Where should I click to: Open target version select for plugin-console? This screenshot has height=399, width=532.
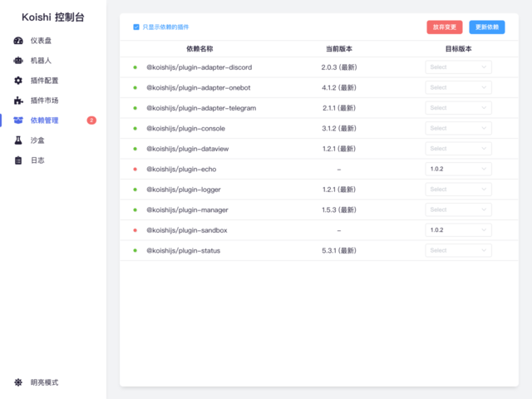tap(458, 128)
